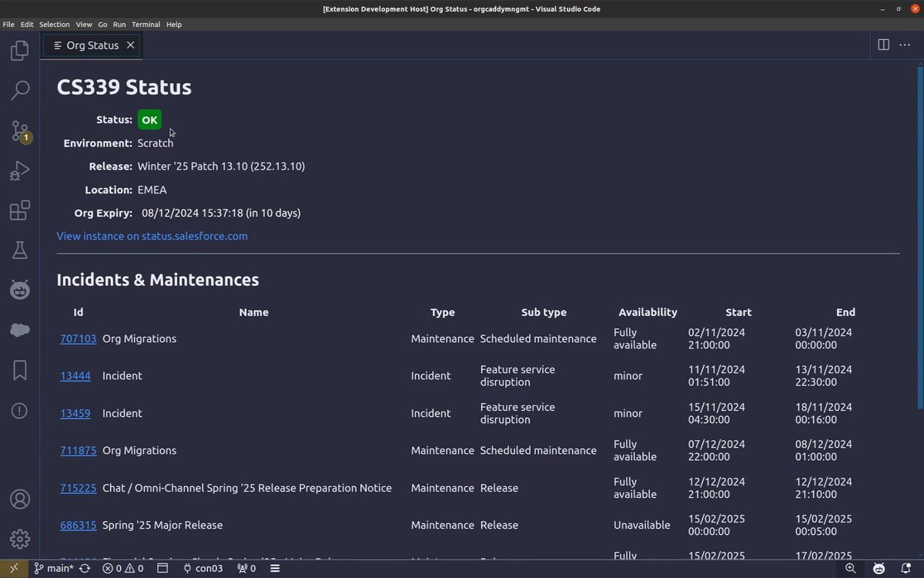Open incident link 13459

75,413
